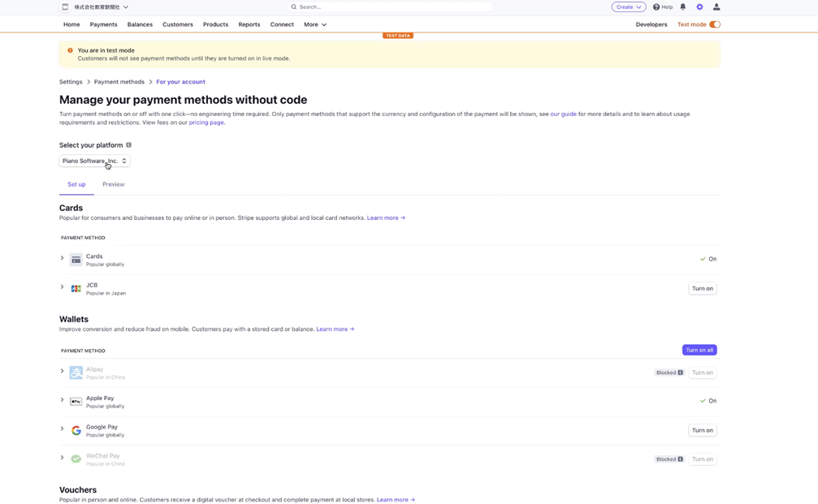
Task: Click the WeChat Pay logo icon
Action: tap(76, 459)
